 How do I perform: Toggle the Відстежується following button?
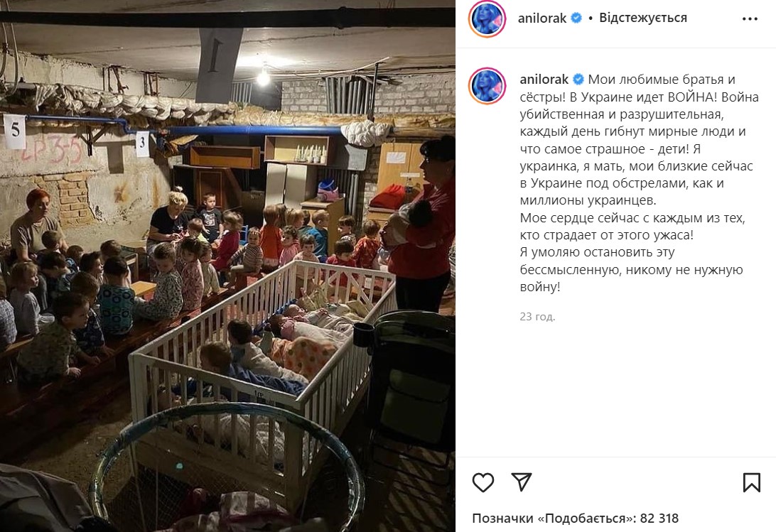pyautogui.click(x=643, y=18)
